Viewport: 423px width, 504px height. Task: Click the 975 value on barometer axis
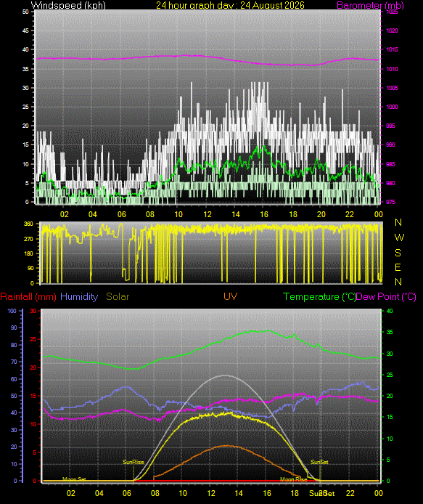point(391,202)
